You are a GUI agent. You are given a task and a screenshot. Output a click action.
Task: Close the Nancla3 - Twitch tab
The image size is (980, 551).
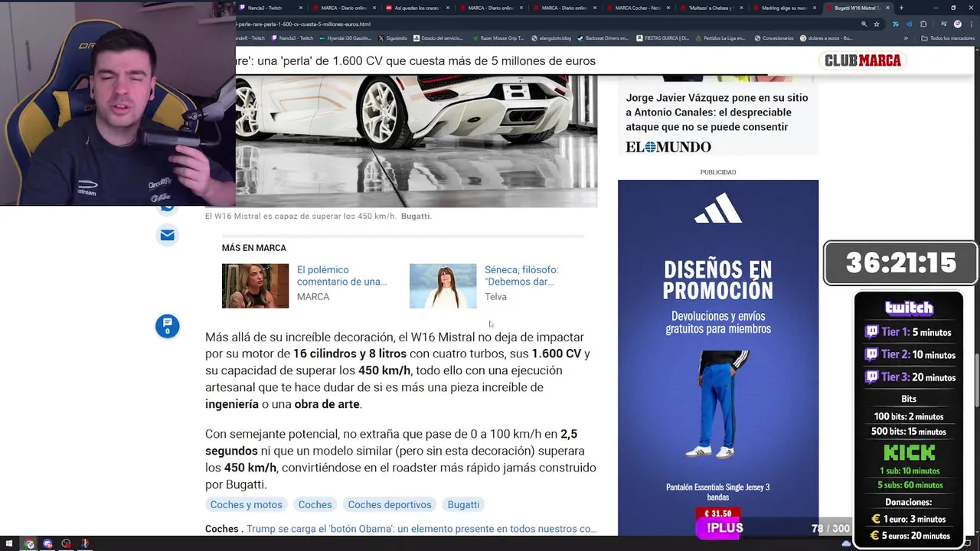tap(300, 8)
